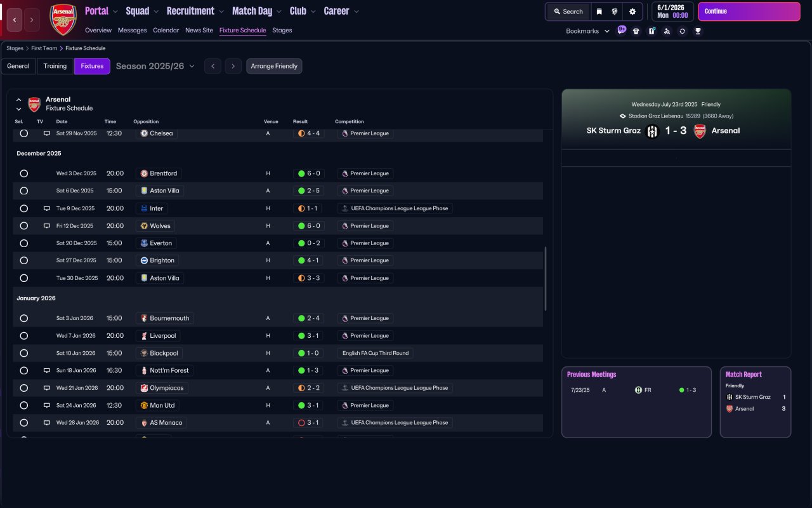Open the settings gear icon

632,11
